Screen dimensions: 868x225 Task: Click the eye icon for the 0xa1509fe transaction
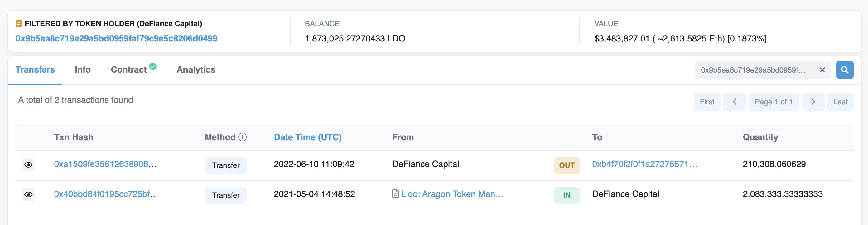click(28, 165)
